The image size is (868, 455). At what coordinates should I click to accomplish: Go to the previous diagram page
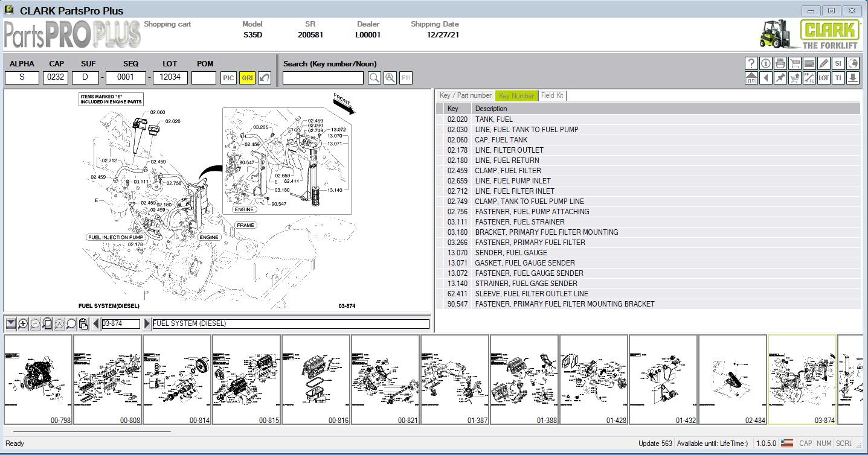(x=96, y=324)
